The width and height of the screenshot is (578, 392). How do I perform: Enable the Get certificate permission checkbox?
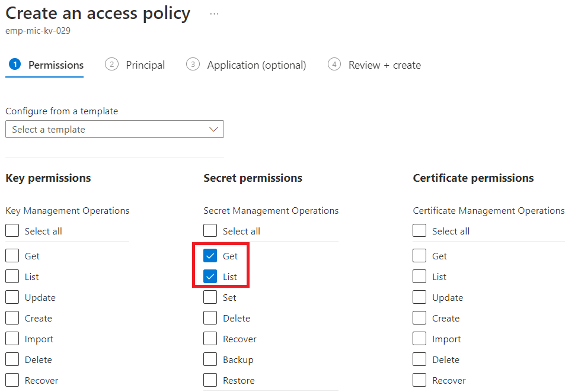(x=420, y=255)
